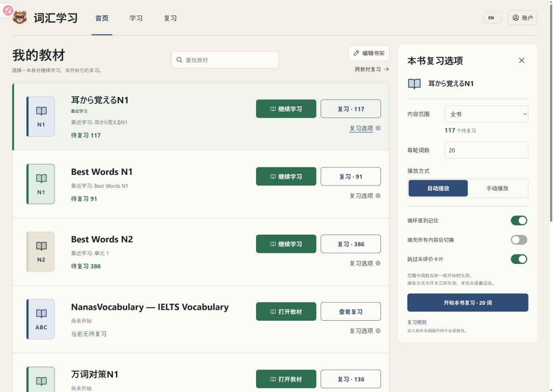Toggle 循环直到记住 switch
The image size is (553, 392).
(519, 220)
